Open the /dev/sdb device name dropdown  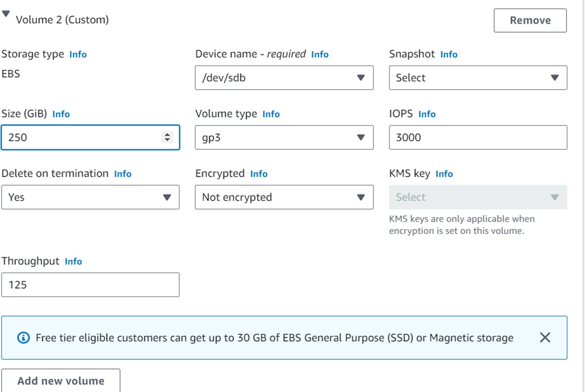[284, 78]
